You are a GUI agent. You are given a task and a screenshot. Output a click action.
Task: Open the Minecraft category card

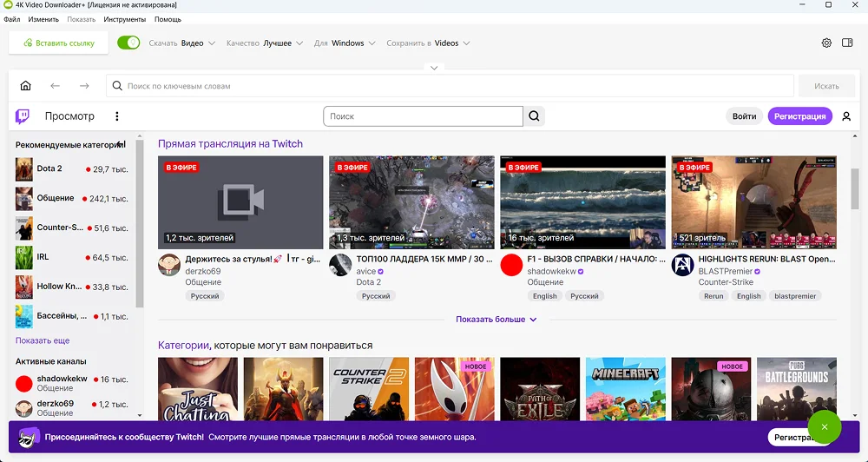coord(626,389)
